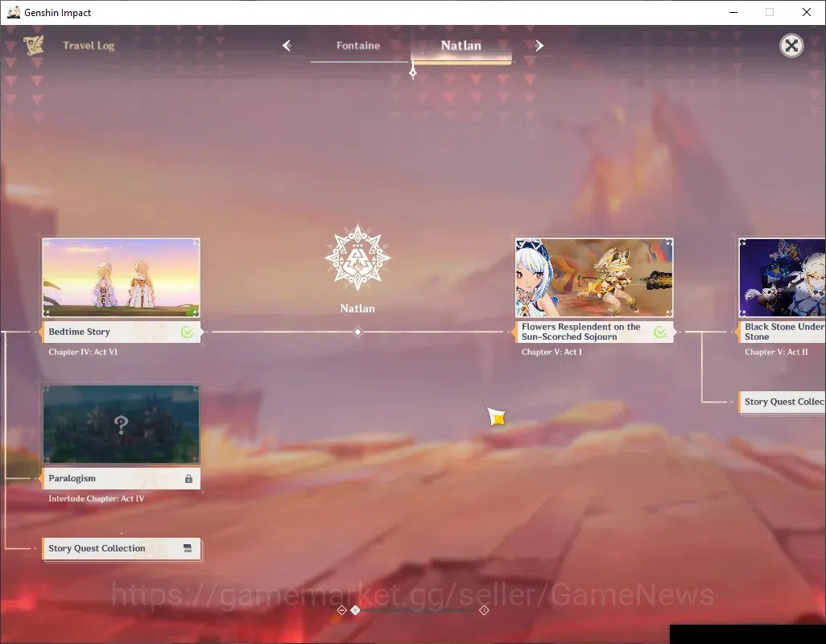Click the bottom progress slider right end marker

484,610
